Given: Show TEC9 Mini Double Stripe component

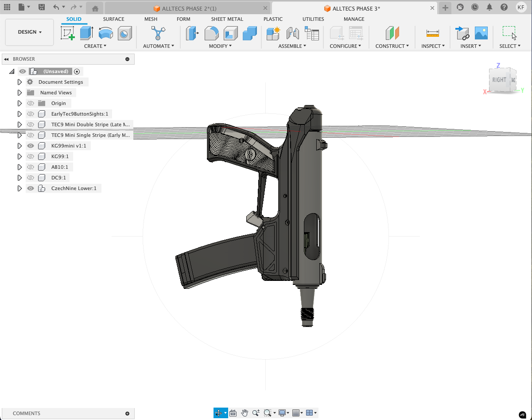Looking at the screenshot, I should click(x=31, y=124).
